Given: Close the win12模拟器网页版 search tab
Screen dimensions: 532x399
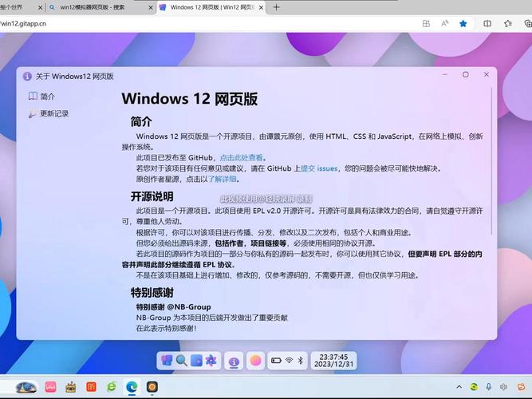Looking at the screenshot, I should pyautogui.click(x=151, y=7).
